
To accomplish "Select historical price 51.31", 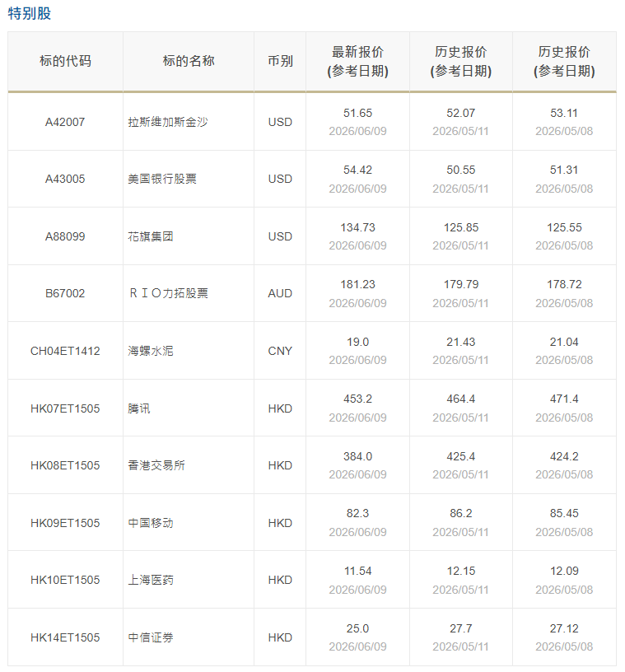I will pyautogui.click(x=564, y=170).
